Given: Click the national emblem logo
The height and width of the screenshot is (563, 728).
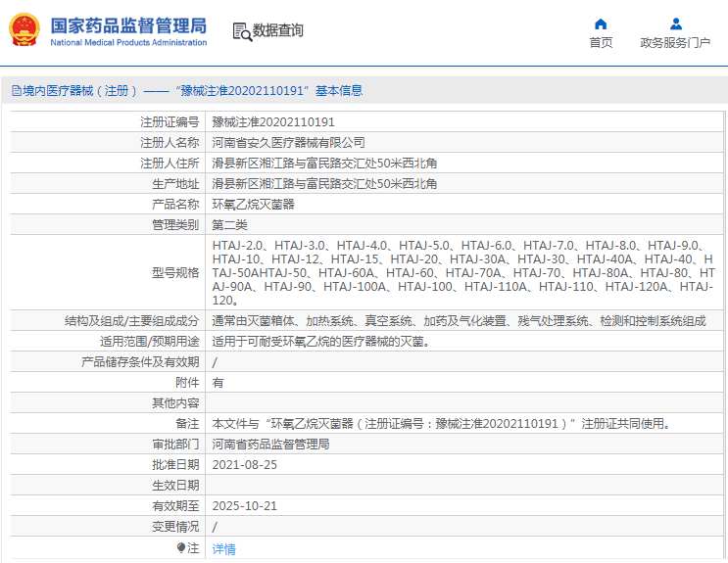Looking at the screenshot, I should click(24, 29).
